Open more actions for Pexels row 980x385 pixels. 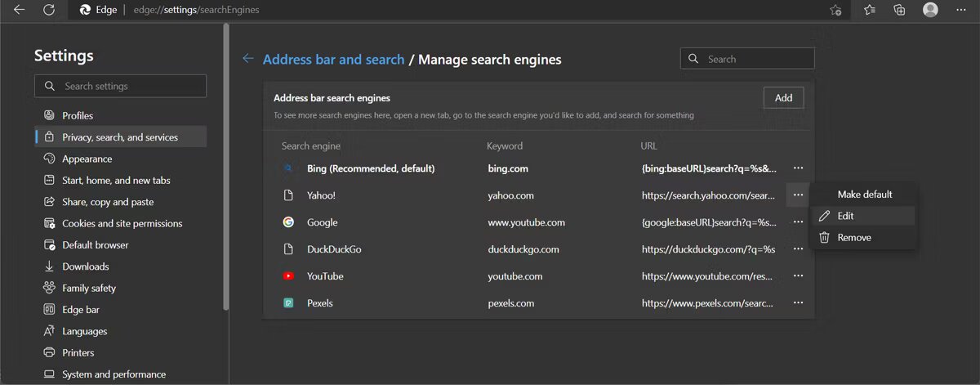click(x=798, y=303)
